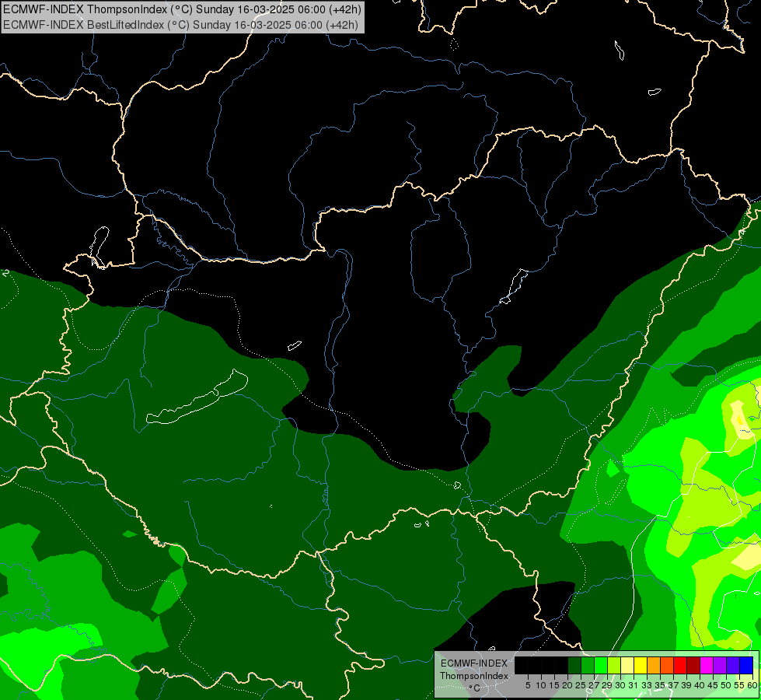Click the indigo 50-55 legend swatch

pyautogui.click(x=733, y=665)
